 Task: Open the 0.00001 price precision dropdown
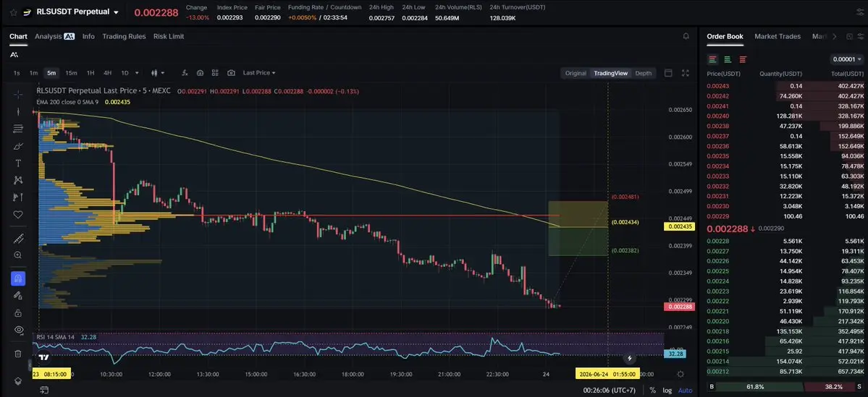point(847,59)
